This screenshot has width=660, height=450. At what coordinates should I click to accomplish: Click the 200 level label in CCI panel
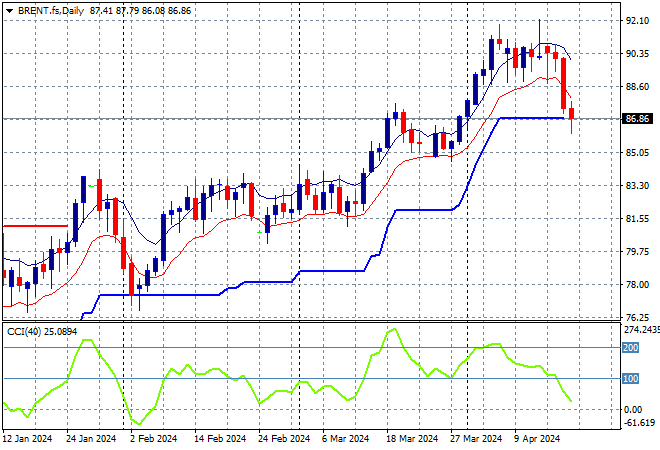point(631,348)
